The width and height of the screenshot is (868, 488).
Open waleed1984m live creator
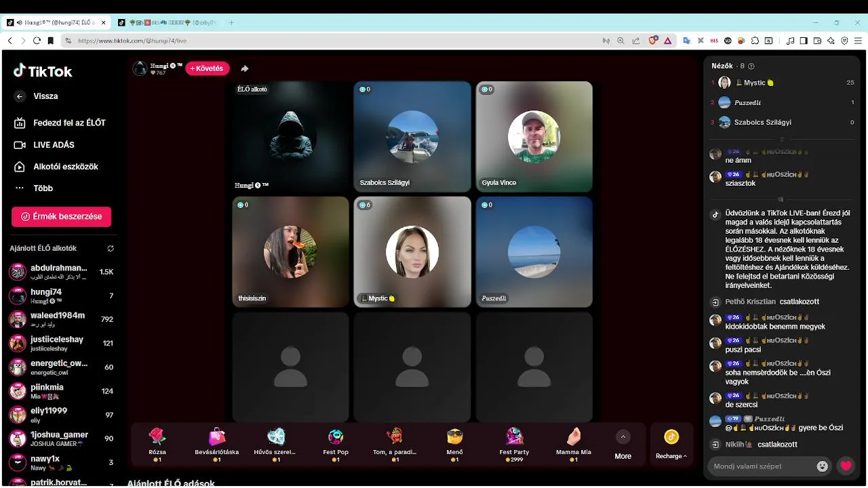pos(61,319)
